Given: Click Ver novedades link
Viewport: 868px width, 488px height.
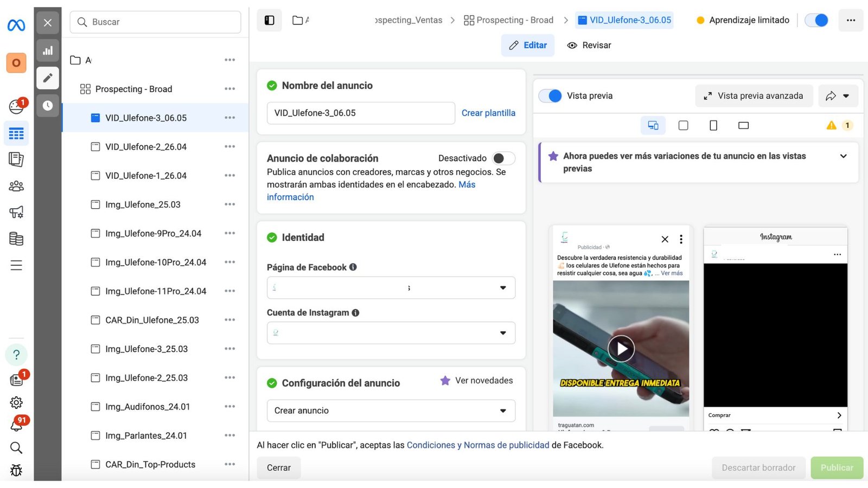Looking at the screenshot, I should pyautogui.click(x=476, y=381).
